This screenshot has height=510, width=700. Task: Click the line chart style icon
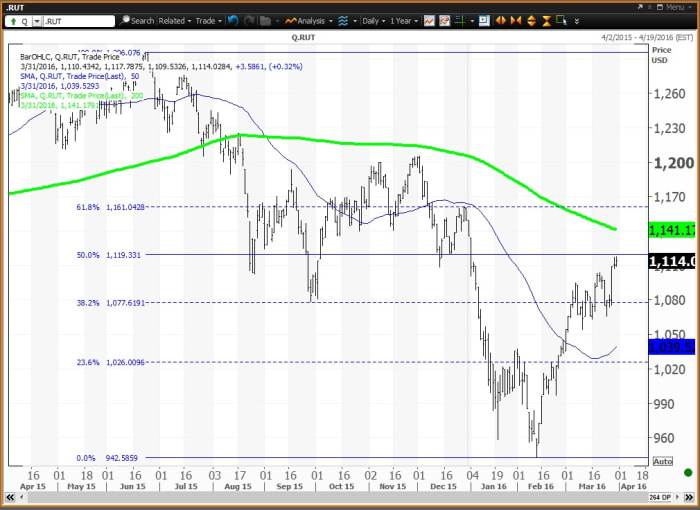(429, 21)
